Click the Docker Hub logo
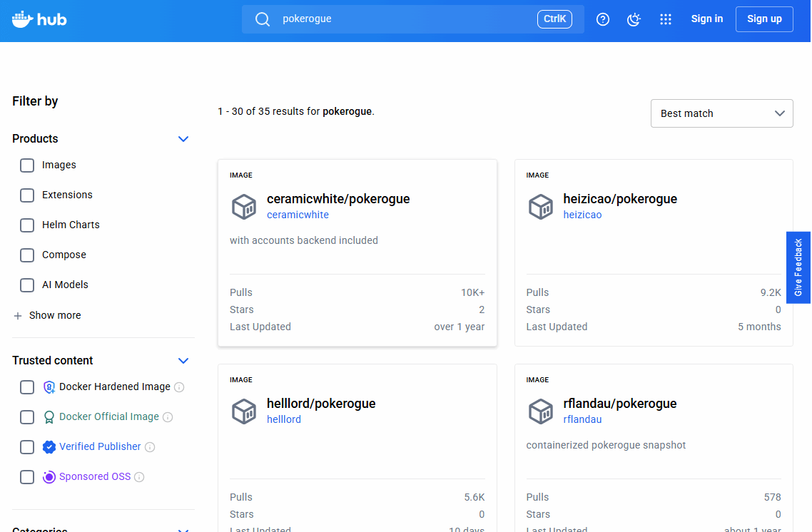 39,19
